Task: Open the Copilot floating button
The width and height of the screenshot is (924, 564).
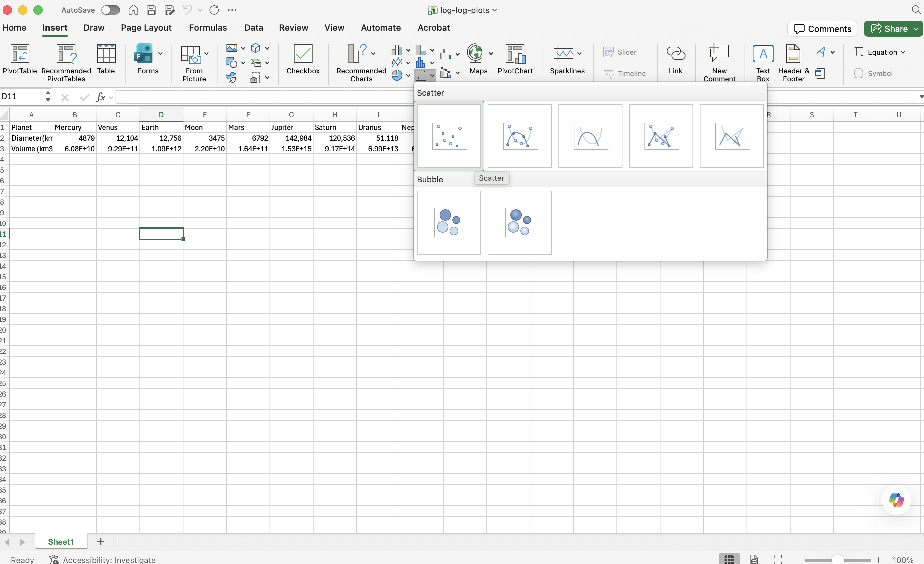Action: click(x=896, y=500)
